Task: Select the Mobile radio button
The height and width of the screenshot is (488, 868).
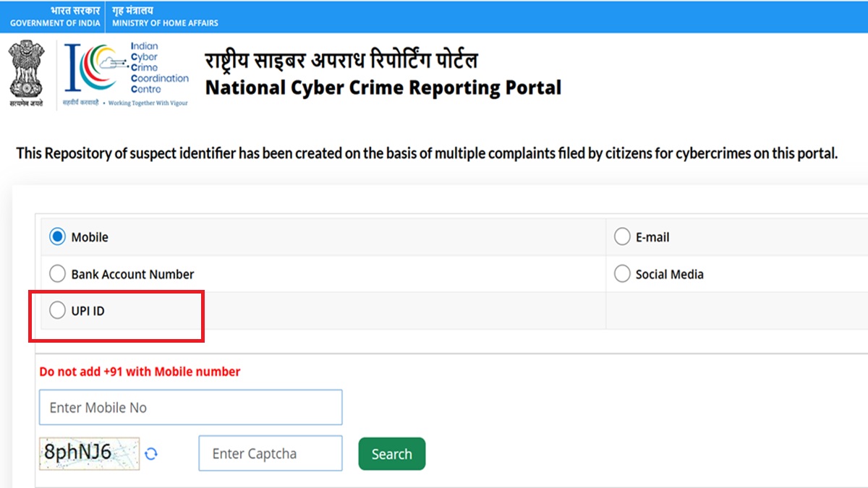Action: [x=58, y=237]
